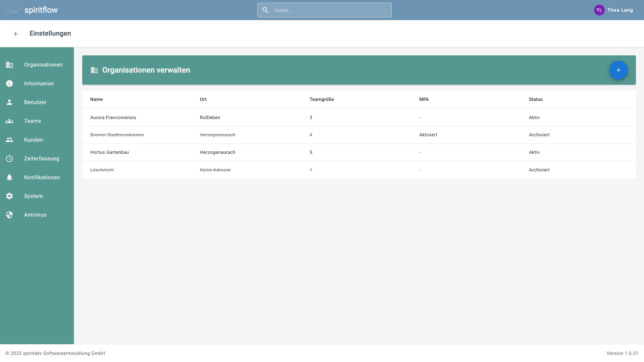Open Antivirus settings entry
The image size is (644, 362).
[x=37, y=215]
